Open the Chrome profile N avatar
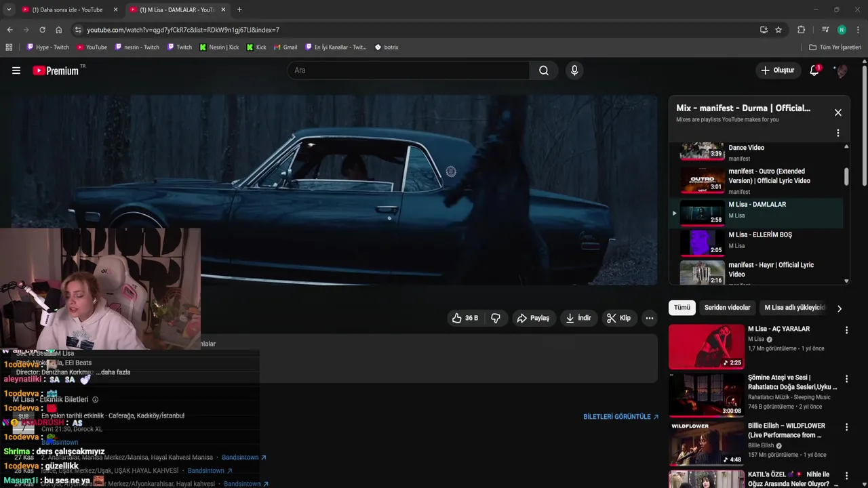Screen dimensions: 868x488 point(842,30)
